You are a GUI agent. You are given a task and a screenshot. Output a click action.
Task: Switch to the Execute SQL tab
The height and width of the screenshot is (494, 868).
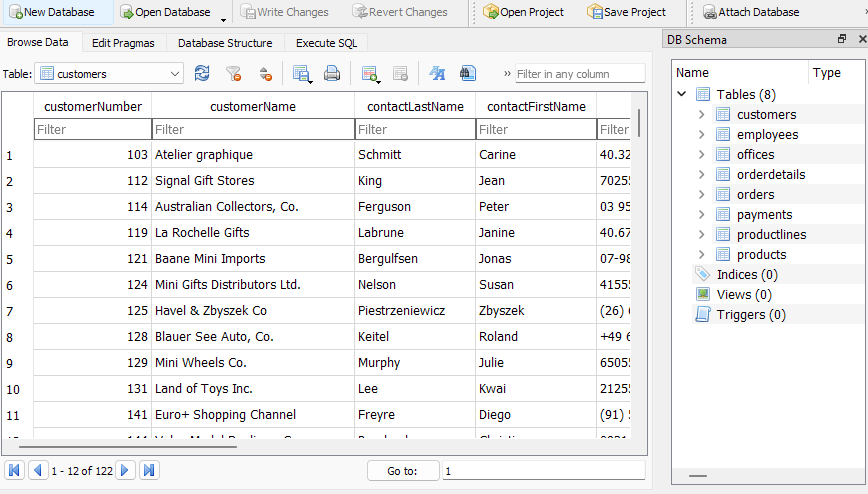[x=326, y=43]
